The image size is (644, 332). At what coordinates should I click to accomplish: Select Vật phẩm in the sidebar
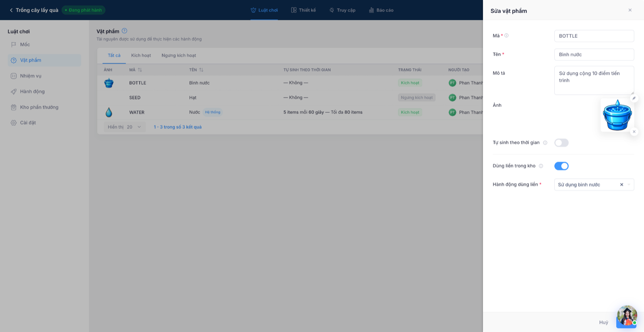[x=44, y=60]
